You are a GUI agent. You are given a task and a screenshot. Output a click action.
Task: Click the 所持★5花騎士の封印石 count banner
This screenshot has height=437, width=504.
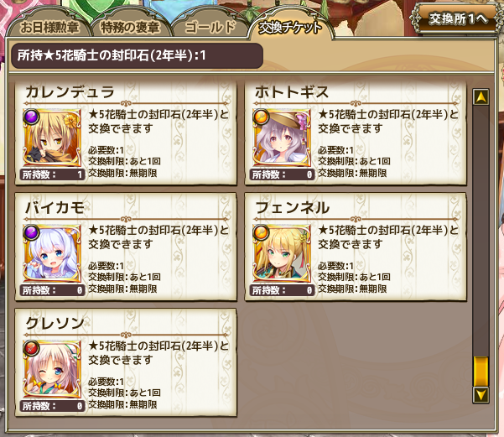pos(137,55)
